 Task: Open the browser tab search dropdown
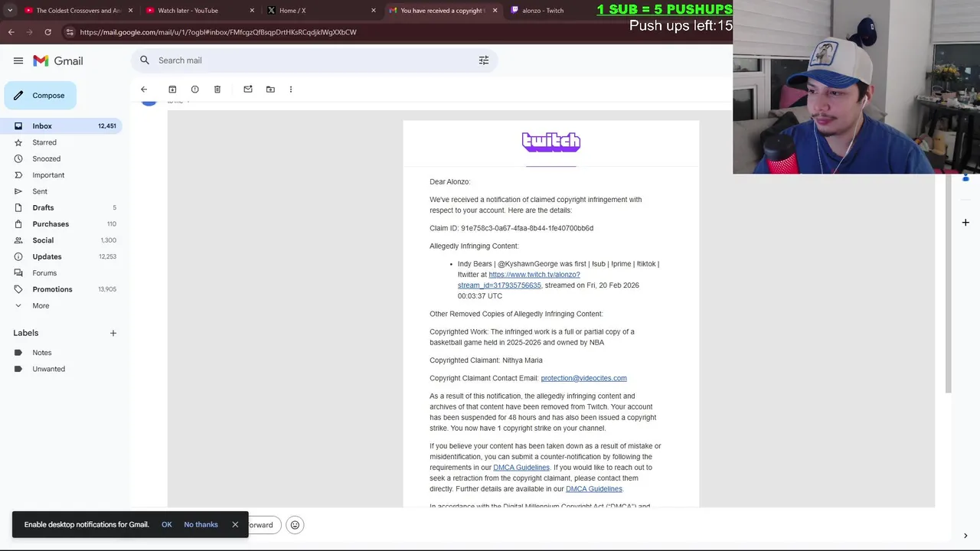(x=9, y=11)
